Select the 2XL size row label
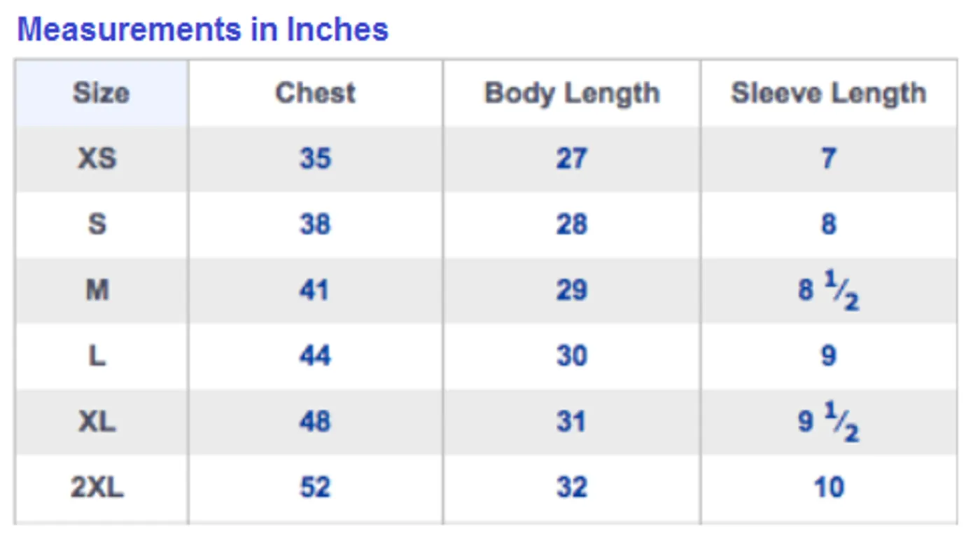The width and height of the screenshot is (980, 545). 97,488
